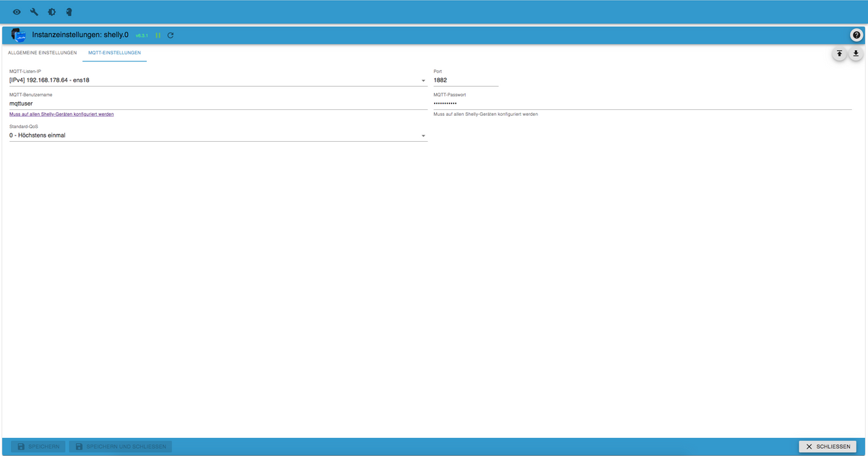This screenshot has width=868, height=456.
Task: Click the Shelly adapter logo
Action: (x=19, y=35)
